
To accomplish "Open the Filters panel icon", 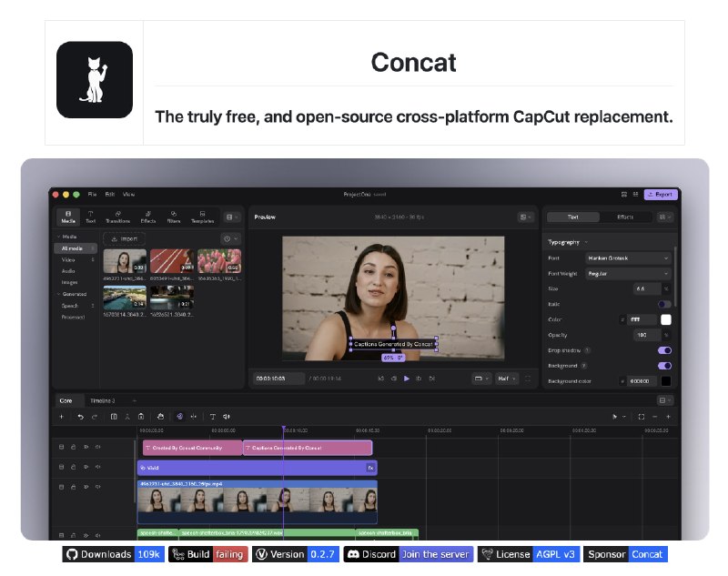I will [174, 217].
